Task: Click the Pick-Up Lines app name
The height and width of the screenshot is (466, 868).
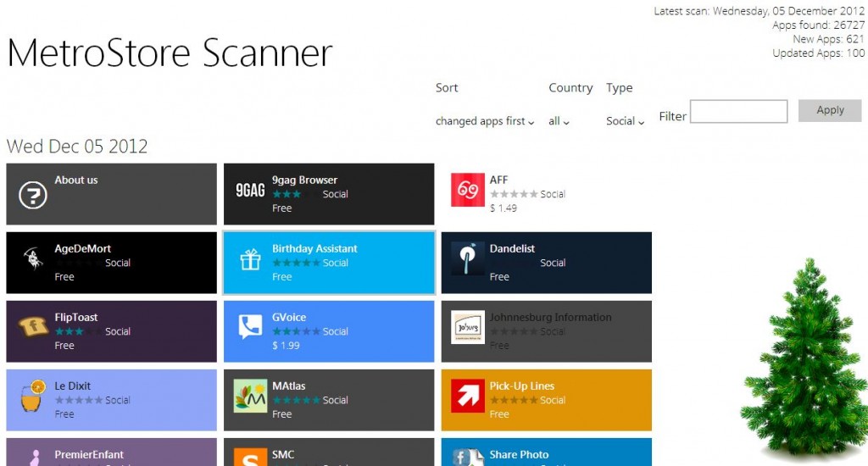Action: click(x=521, y=386)
